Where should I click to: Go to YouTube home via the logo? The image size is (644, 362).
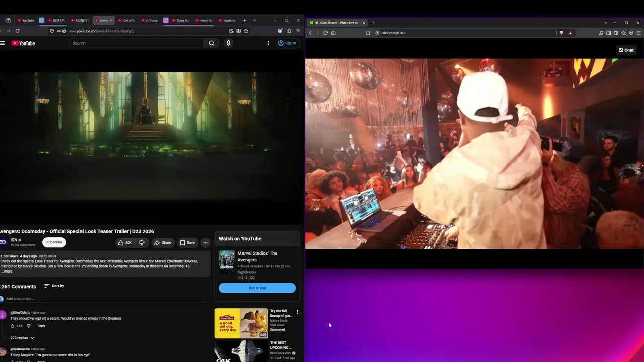(x=23, y=43)
